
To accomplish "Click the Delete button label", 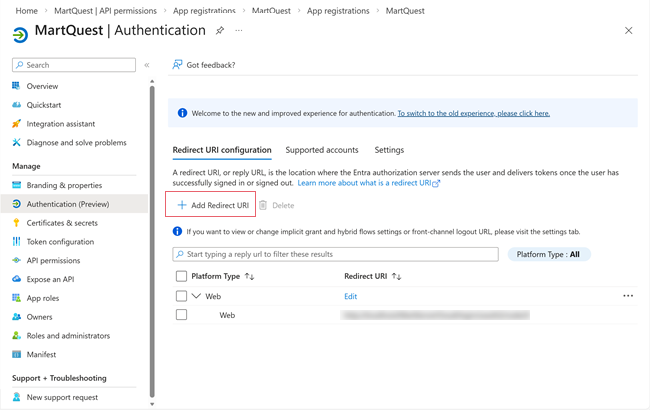I will (283, 205).
